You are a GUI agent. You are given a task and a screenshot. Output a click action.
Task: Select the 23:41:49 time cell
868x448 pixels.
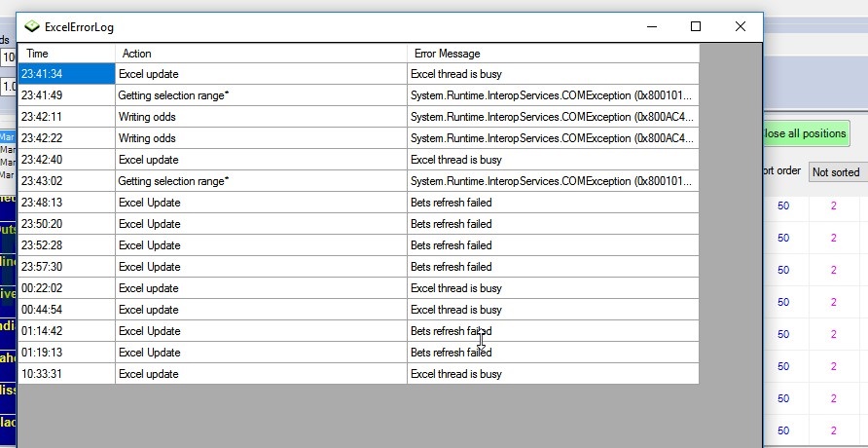[66, 95]
